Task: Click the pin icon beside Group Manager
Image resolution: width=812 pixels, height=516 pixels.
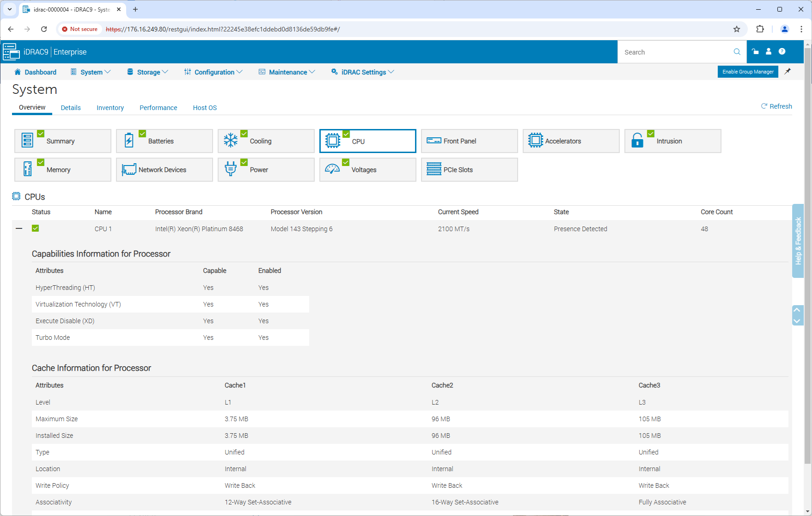Action: pyautogui.click(x=788, y=71)
